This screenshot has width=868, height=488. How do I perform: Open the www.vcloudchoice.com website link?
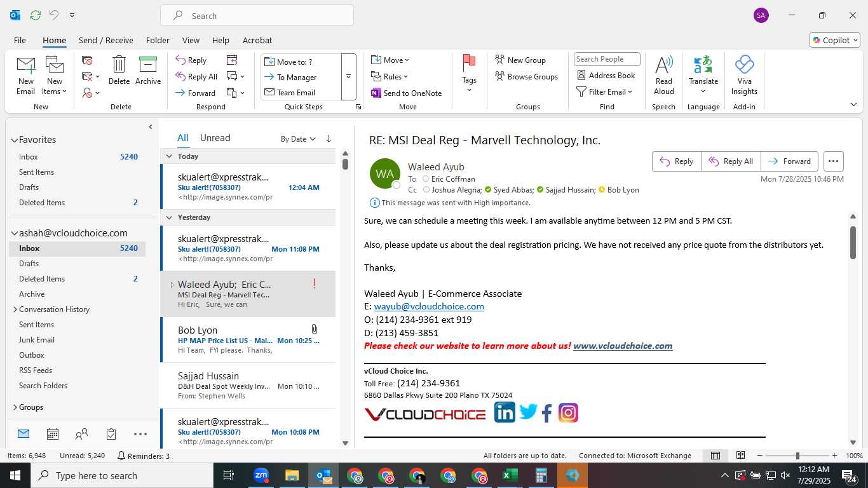623,346
